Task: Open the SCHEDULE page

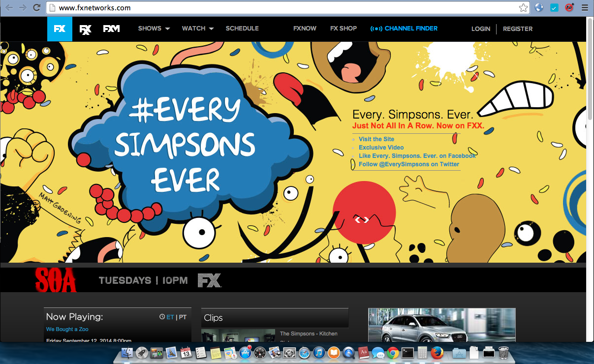Action: pos(242,29)
